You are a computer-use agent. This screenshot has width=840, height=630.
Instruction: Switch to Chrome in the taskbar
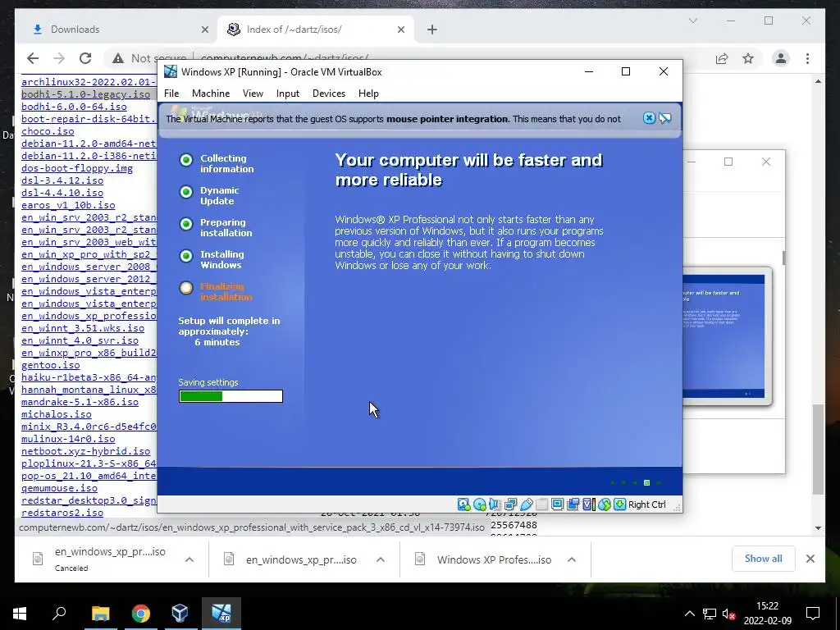click(140, 614)
